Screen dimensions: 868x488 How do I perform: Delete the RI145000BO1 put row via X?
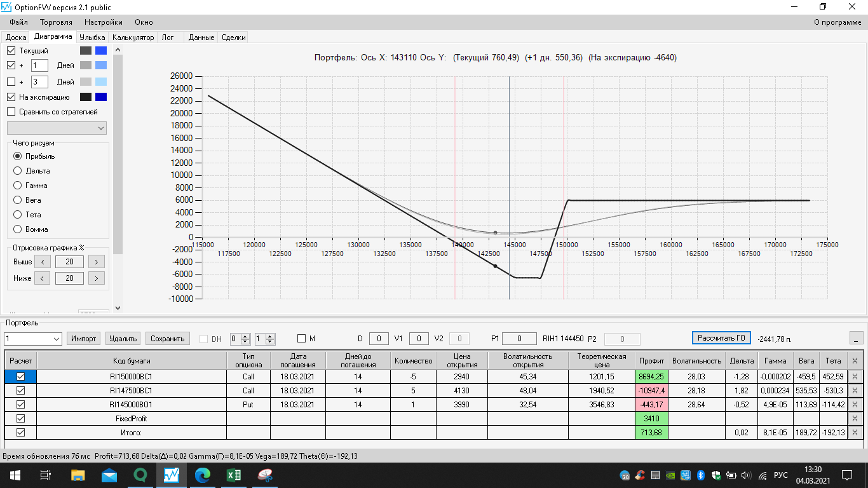point(855,404)
